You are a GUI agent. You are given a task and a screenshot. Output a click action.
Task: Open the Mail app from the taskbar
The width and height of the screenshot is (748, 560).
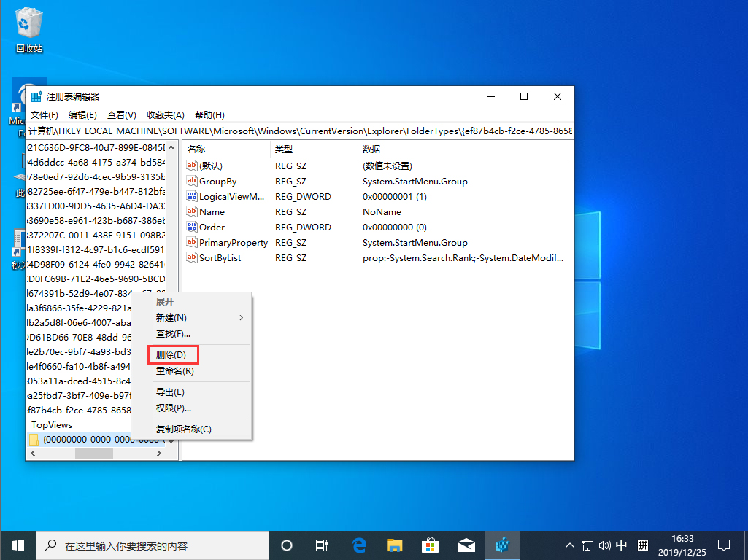click(x=466, y=545)
